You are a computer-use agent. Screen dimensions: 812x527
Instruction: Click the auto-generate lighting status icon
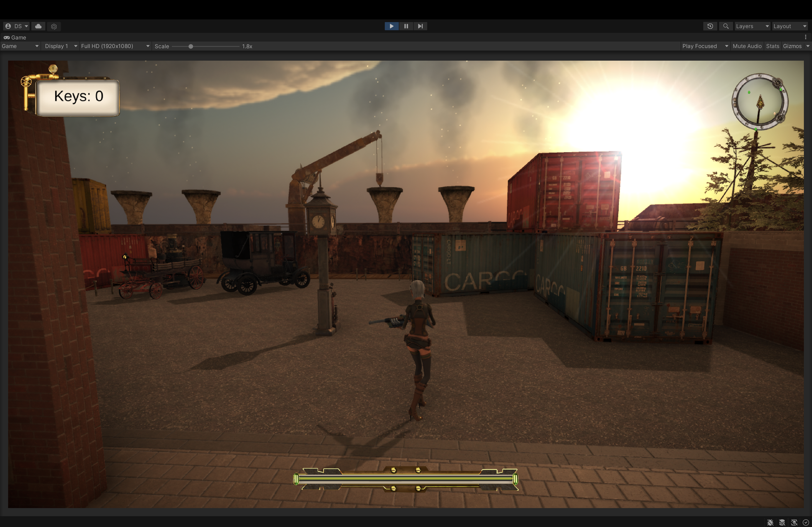[794, 522]
